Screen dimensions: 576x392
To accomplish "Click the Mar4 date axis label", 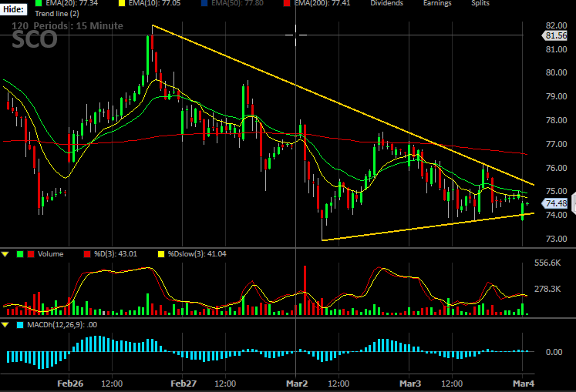I will click(x=524, y=384).
